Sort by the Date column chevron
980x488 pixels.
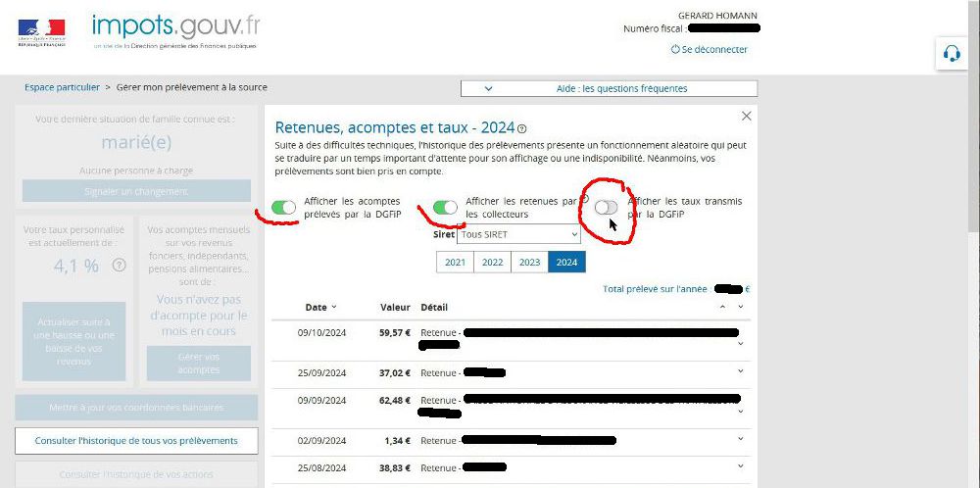click(x=334, y=307)
